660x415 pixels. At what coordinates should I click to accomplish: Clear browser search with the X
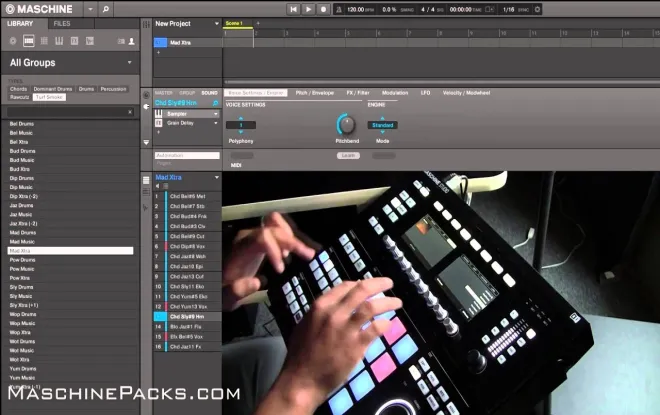click(130, 112)
